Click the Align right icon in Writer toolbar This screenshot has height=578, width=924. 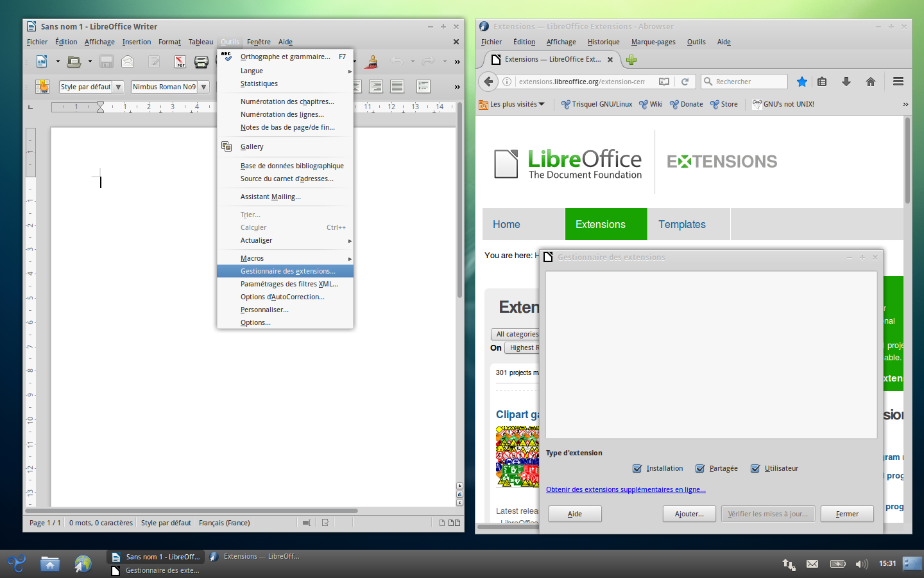pos(376,86)
